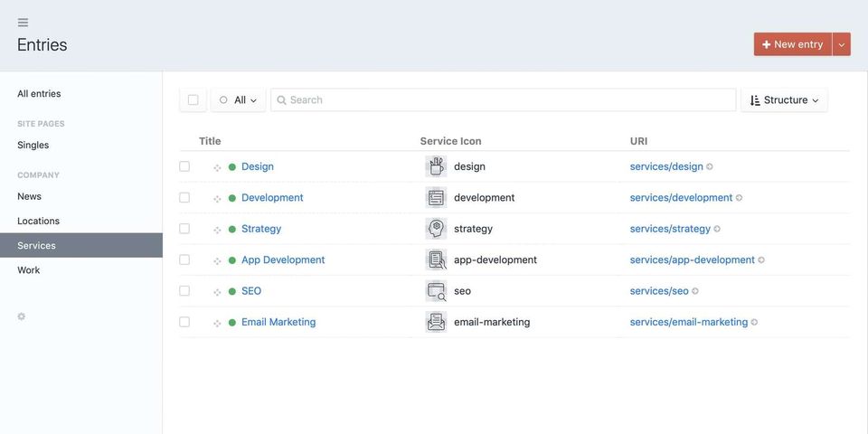Click the magnifier icon in search bar
This screenshot has height=434, width=868.
pyautogui.click(x=281, y=100)
